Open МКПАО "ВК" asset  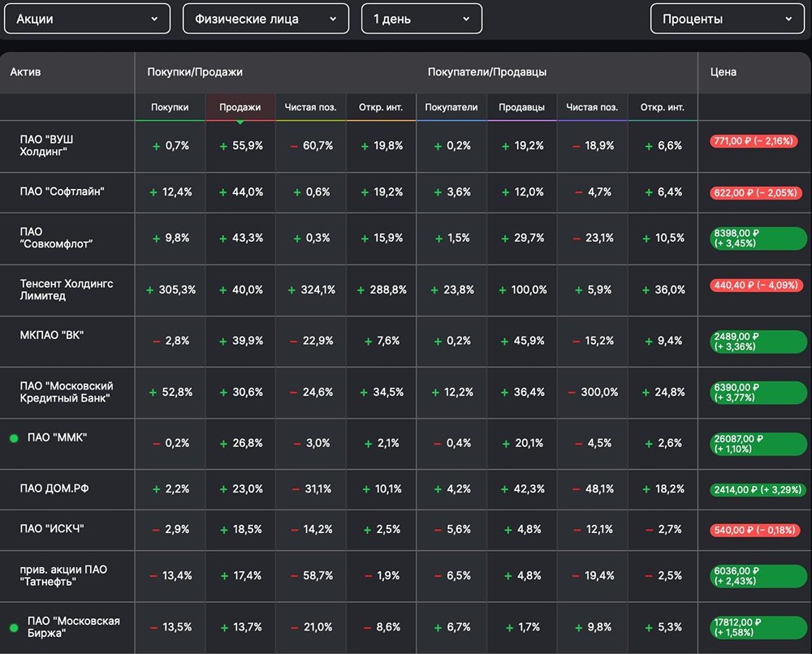click(52, 335)
